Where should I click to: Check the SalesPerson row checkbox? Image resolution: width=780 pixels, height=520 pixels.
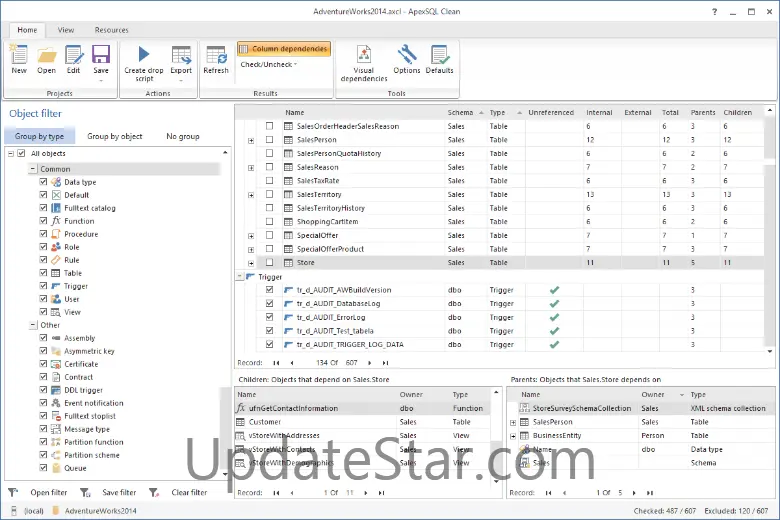[269, 140]
